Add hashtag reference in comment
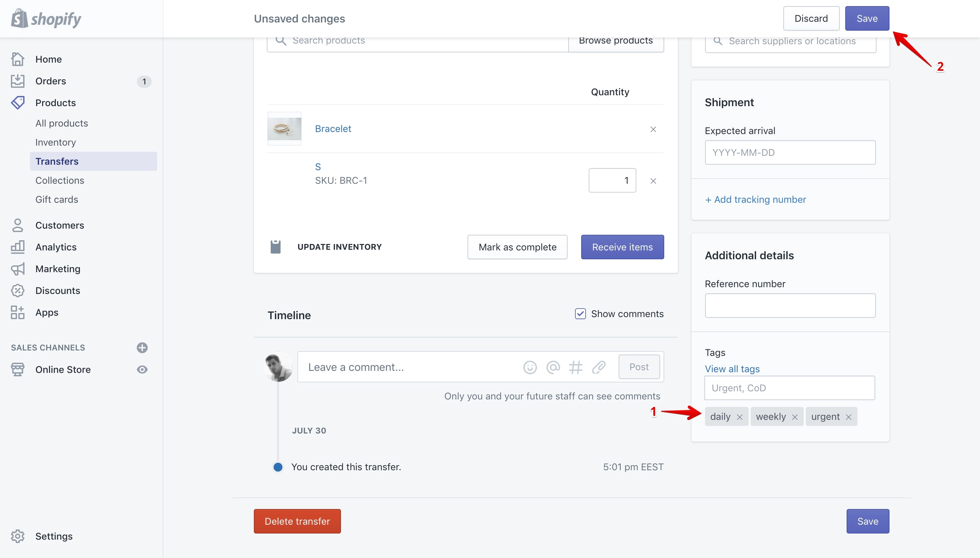The height and width of the screenshot is (558, 980). pos(575,367)
